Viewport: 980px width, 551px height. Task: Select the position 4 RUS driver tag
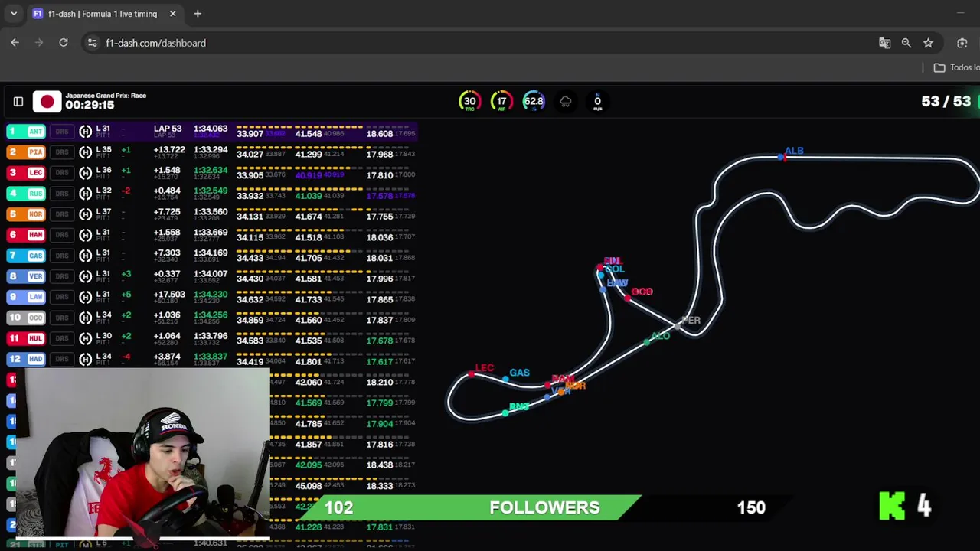point(25,194)
